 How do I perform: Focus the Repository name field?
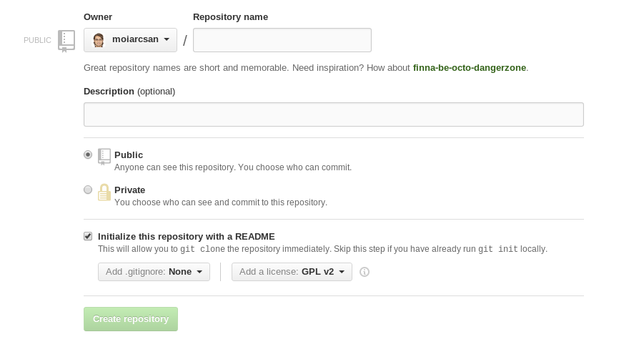(x=282, y=40)
